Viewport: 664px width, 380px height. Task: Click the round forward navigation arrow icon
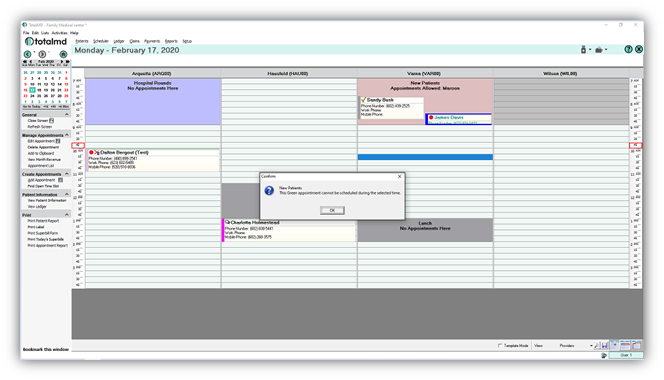(42, 54)
